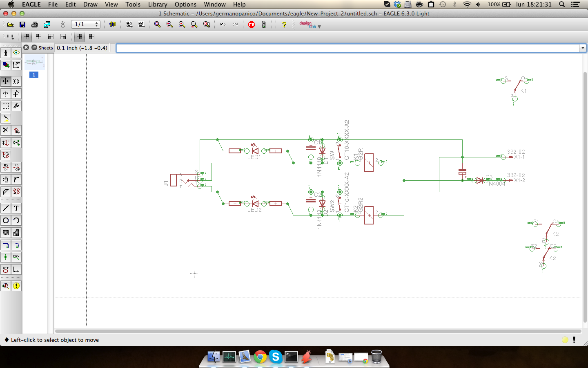Save the schematic with the floppy disk icon
Screen dimensions: 588x368
[x=22, y=25]
